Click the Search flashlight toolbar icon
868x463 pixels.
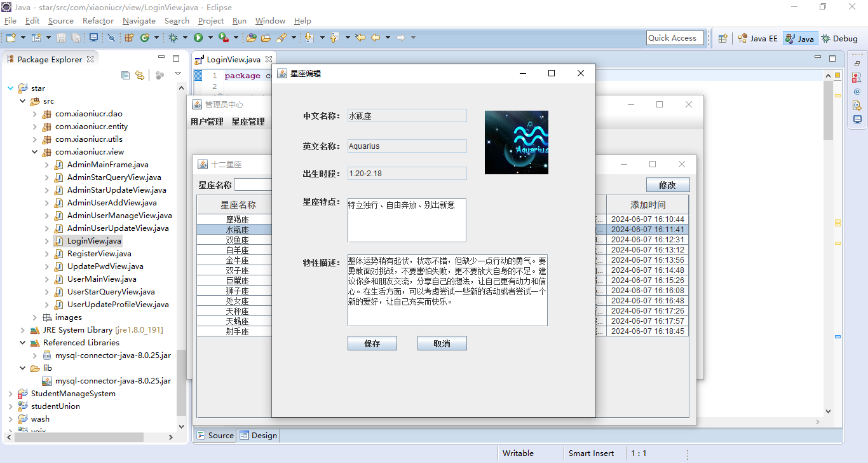pyautogui.click(x=281, y=38)
